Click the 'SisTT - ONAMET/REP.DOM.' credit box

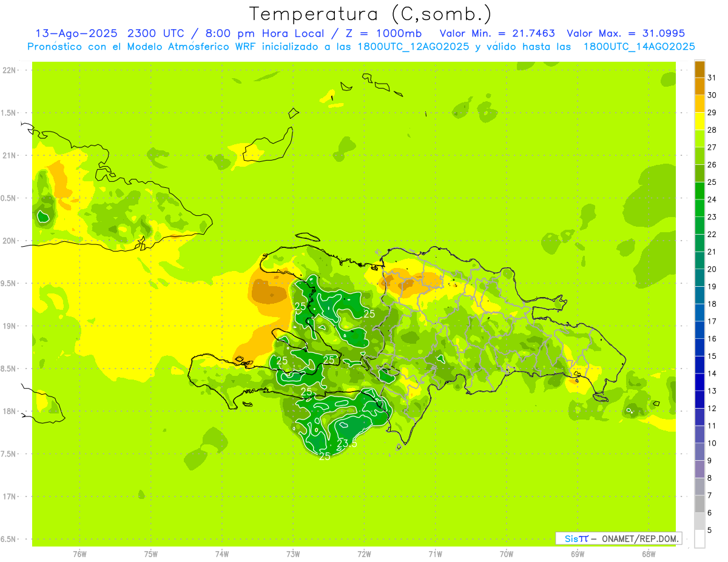pyautogui.click(x=618, y=538)
